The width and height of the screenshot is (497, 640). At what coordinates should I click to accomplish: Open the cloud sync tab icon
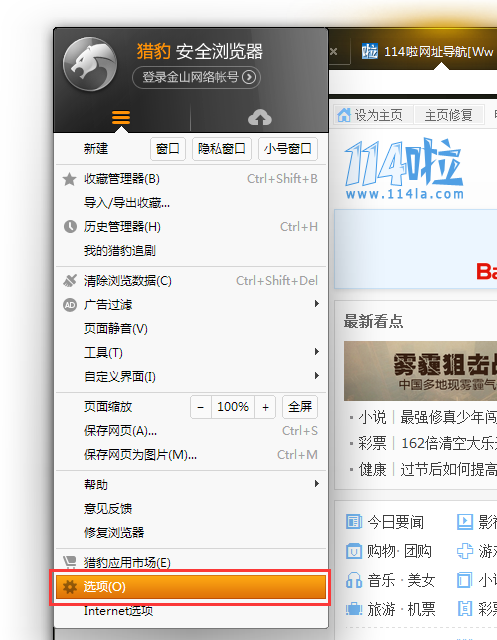260,118
